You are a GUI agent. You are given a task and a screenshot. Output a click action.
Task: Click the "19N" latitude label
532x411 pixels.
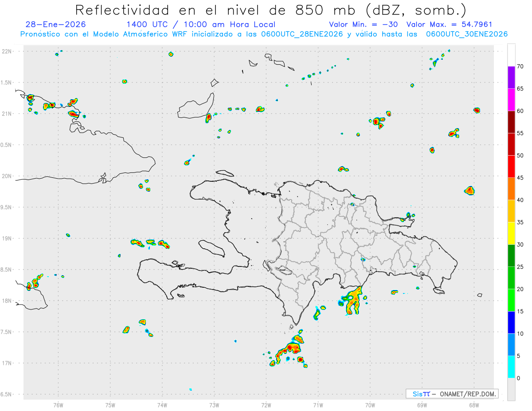point(7,238)
